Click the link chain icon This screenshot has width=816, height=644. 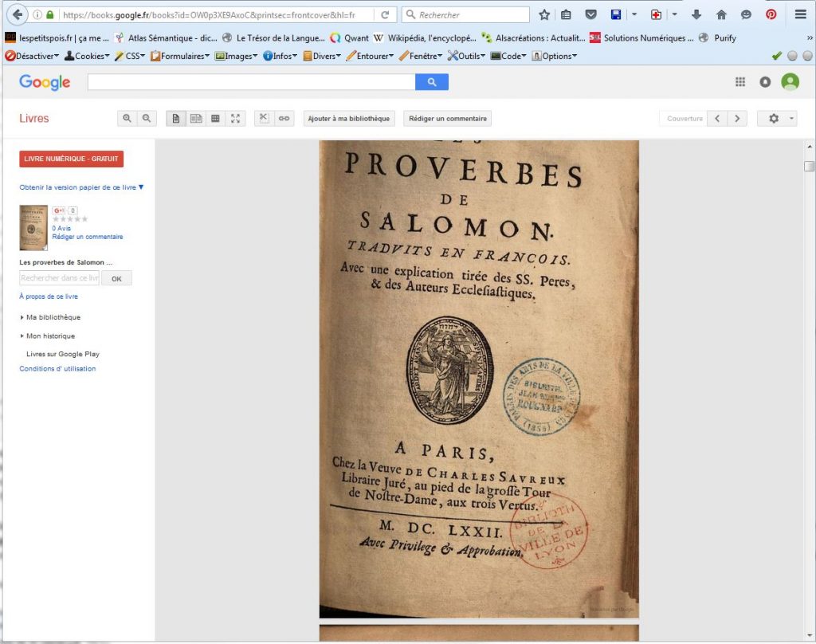pyautogui.click(x=284, y=119)
